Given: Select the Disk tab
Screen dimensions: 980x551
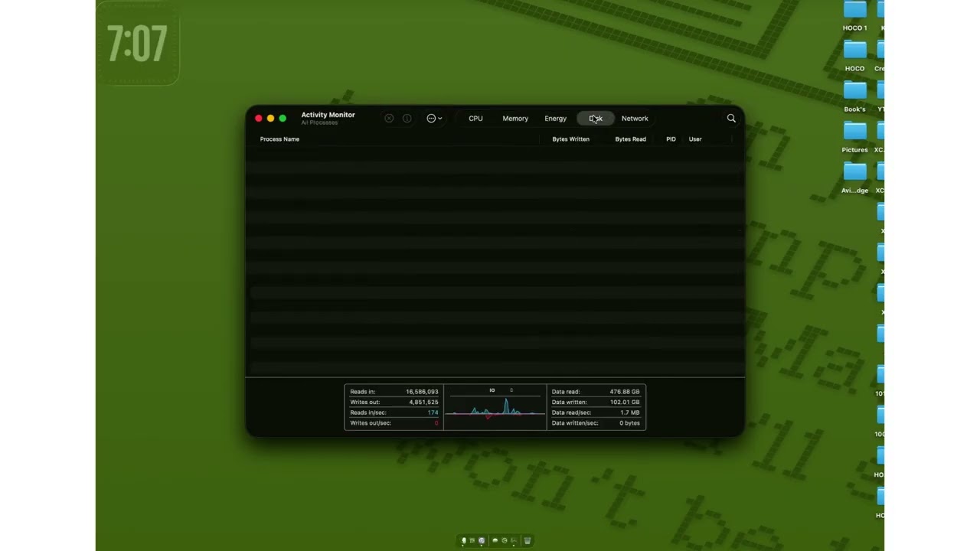Looking at the screenshot, I should click(596, 119).
